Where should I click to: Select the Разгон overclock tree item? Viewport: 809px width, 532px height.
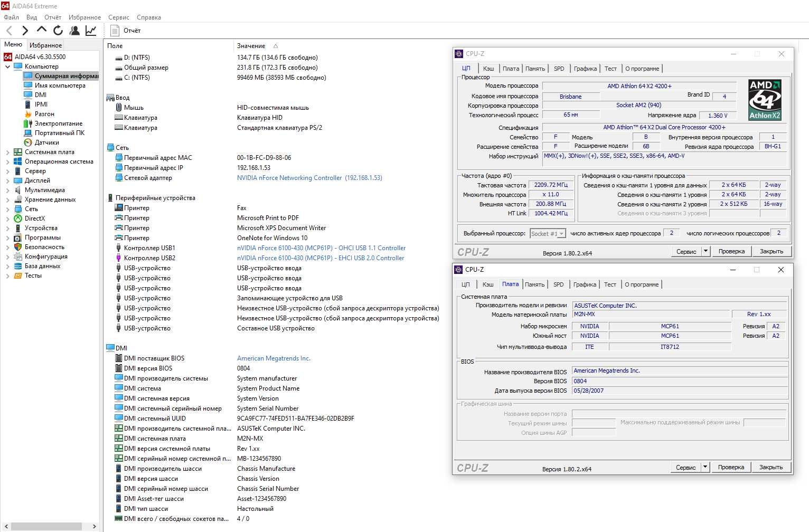pyautogui.click(x=44, y=114)
